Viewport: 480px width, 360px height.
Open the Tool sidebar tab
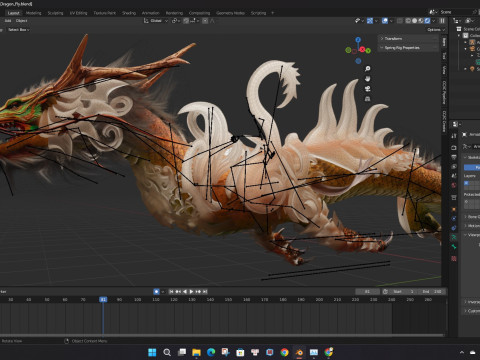pyautogui.click(x=444, y=56)
